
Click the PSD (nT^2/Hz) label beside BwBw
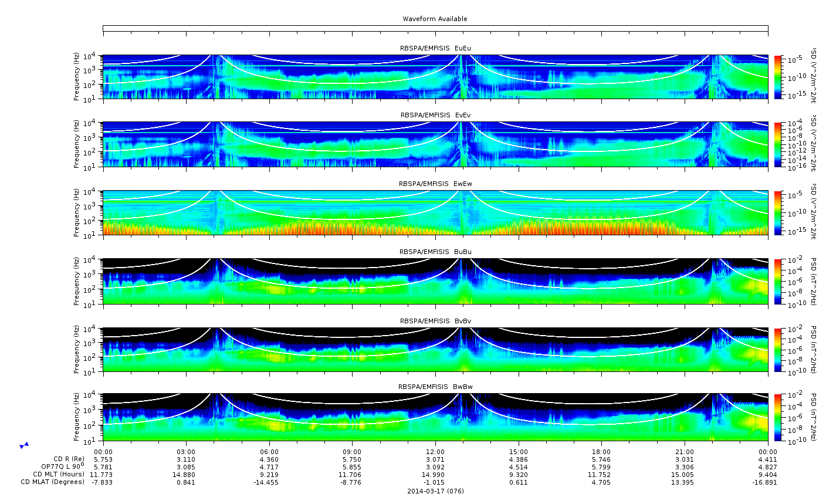click(813, 418)
